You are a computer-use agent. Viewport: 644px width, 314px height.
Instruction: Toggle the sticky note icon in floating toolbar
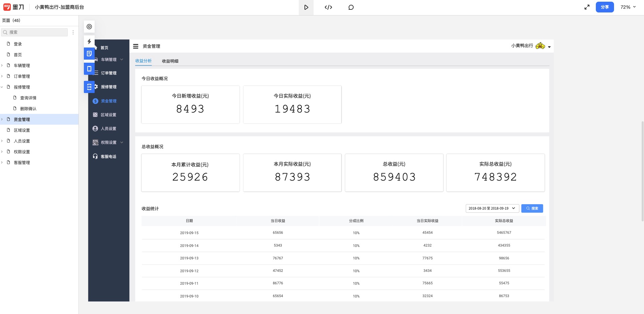(89, 54)
